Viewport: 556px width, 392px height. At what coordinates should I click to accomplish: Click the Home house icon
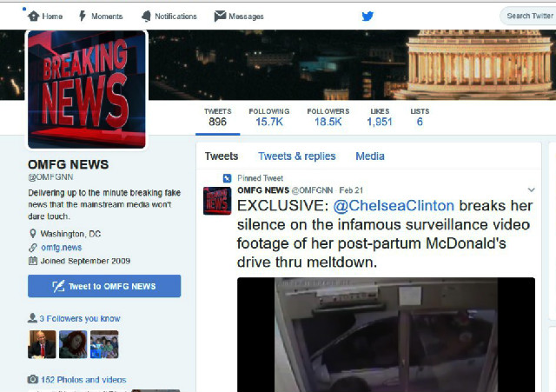(x=34, y=16)
